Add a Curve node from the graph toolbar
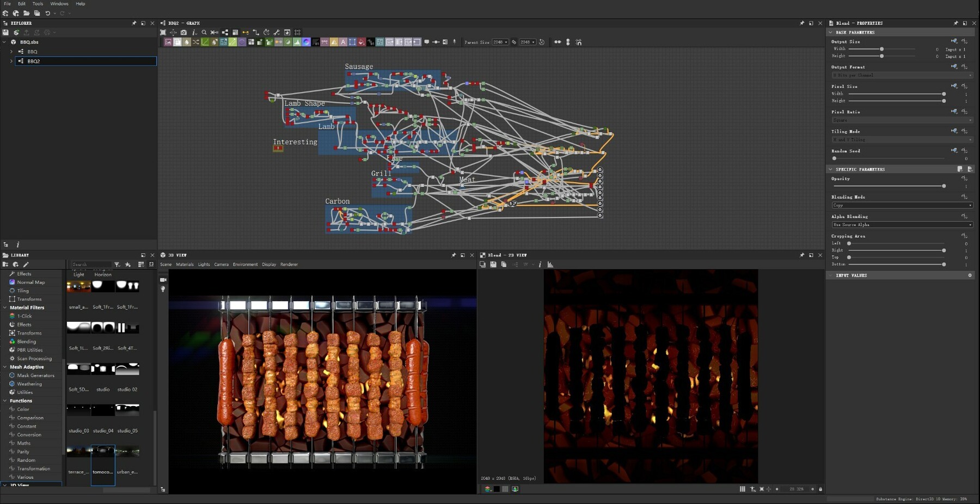This screenshot has height=504, width=980. [205, 42]
